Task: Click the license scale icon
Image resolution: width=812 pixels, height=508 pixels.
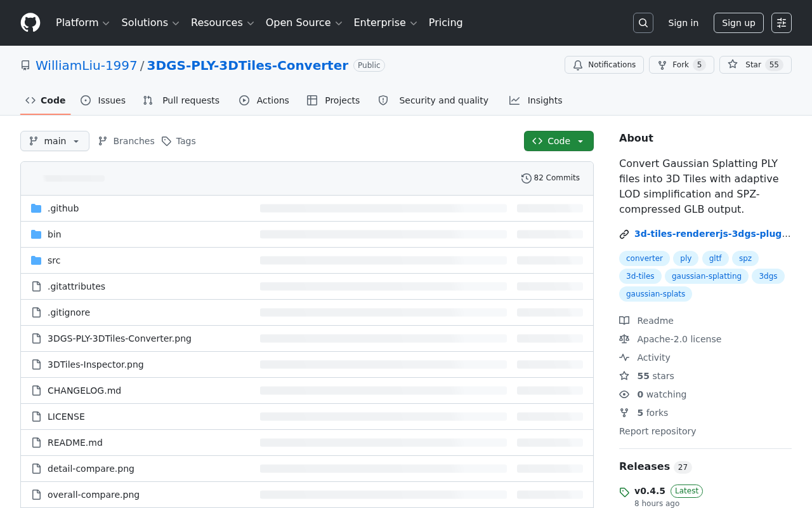Action: point(624,339)
